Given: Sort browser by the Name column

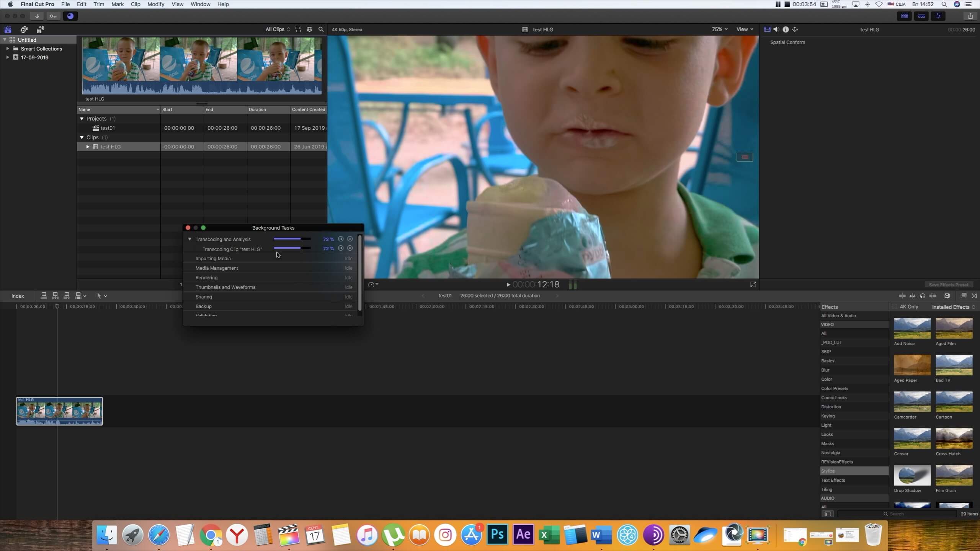Looking at the screenshot, I should tap(119, 109).
